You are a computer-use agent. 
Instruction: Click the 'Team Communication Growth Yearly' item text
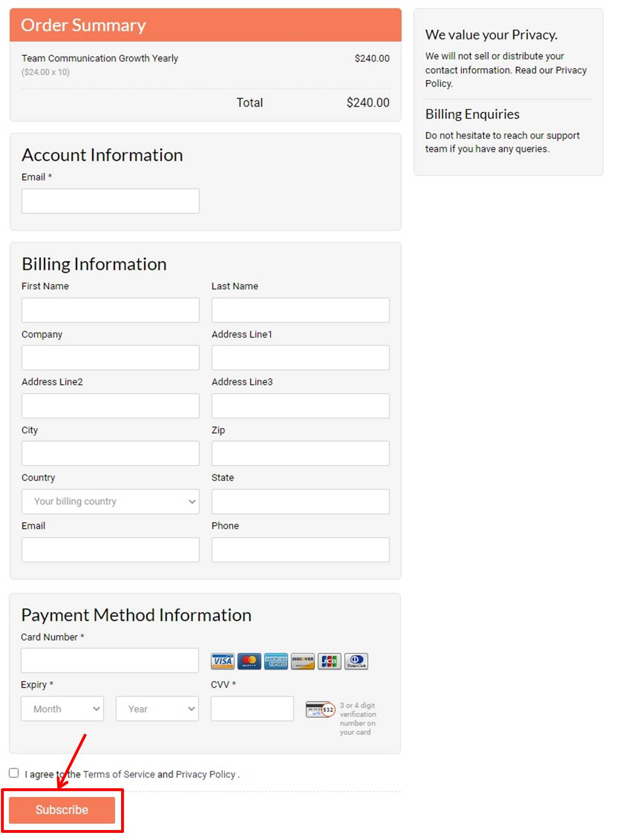pyautogui.click(x=100, y=58)
